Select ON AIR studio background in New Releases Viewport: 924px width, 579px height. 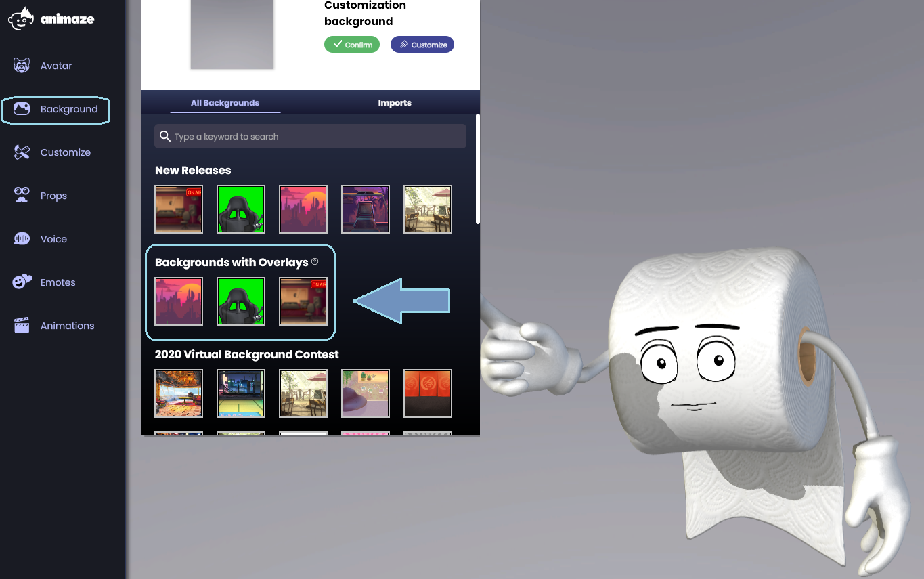tap(179, 209)
